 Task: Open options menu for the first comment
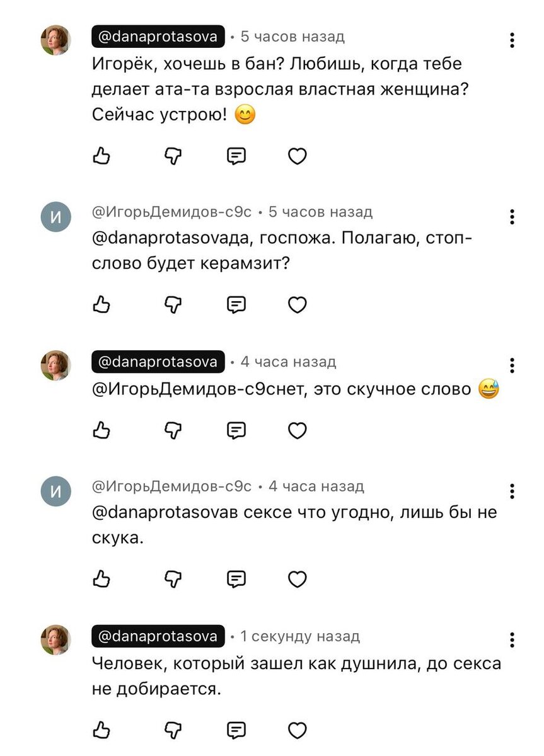point(512,40)
